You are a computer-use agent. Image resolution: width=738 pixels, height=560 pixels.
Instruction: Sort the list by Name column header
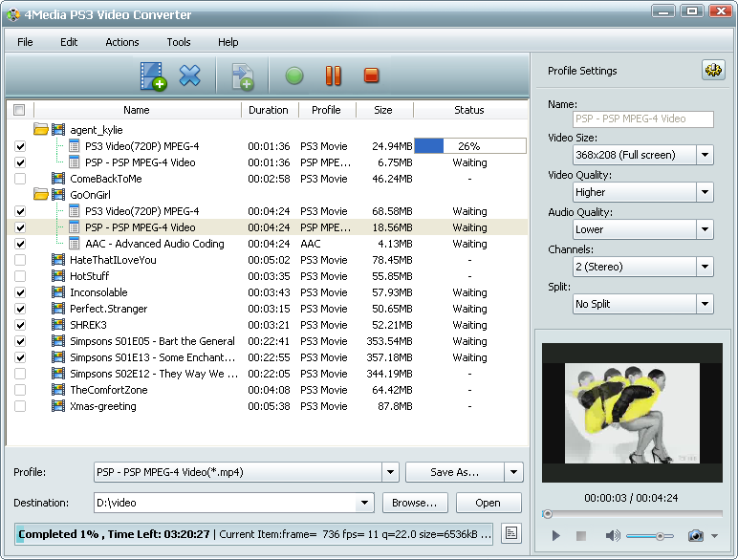tap(137, 110)
